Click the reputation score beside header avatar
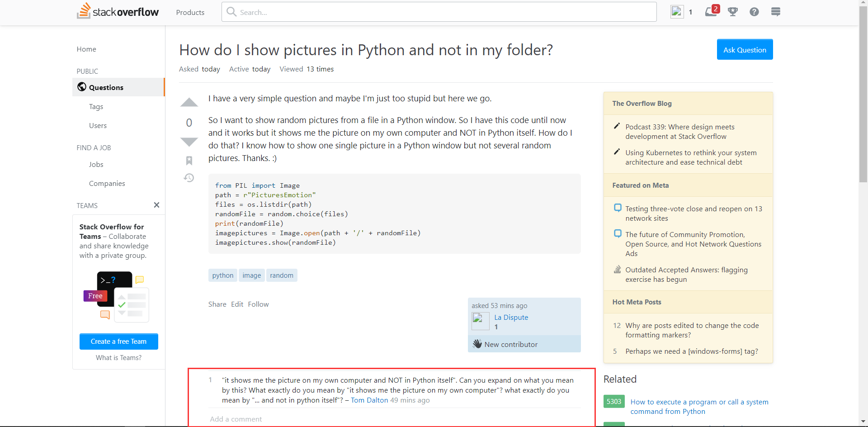The width and height of the screenshot is (868, 427). 690,12
